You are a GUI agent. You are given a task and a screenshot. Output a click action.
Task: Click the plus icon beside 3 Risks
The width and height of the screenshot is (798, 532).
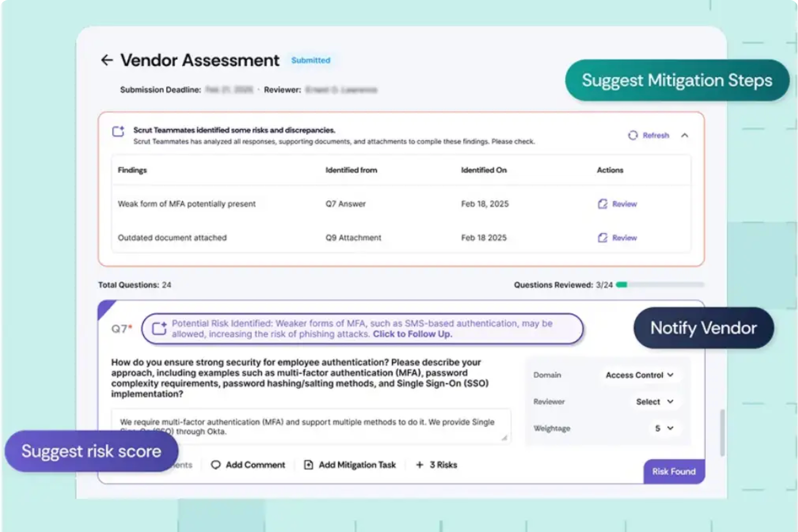(x=419, y=465)
